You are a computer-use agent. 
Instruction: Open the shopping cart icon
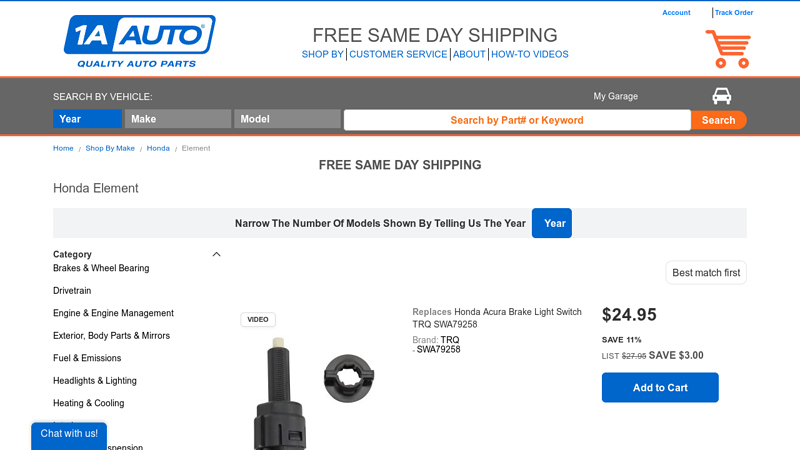click(x=728, y=48)
